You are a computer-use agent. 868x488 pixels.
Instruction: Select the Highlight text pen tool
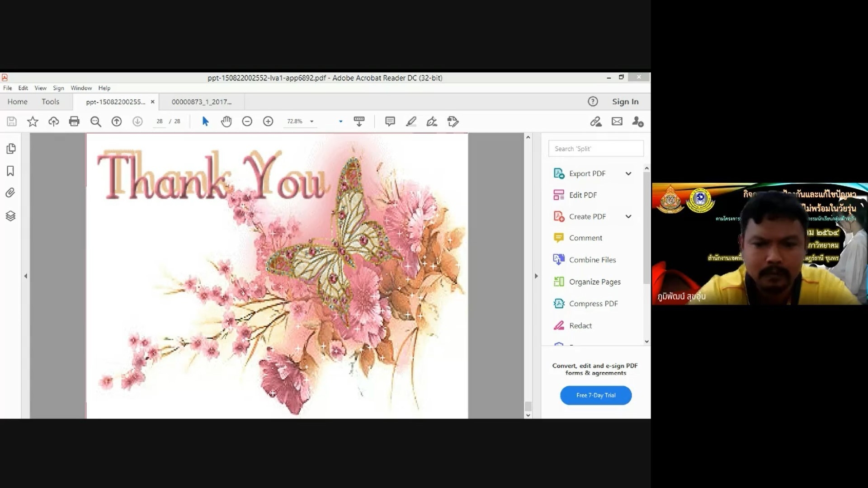[x=411, y=121]
